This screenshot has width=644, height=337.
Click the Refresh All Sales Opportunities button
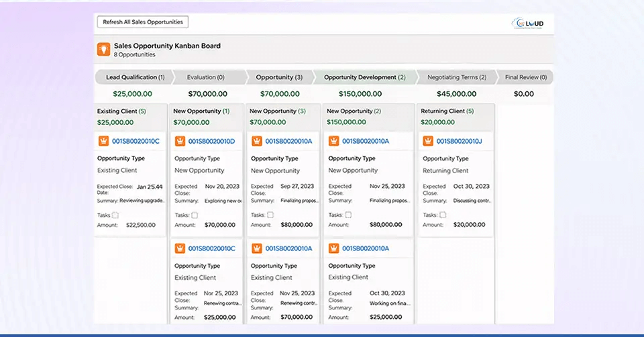pyautogui.click(x=143, y=21)
